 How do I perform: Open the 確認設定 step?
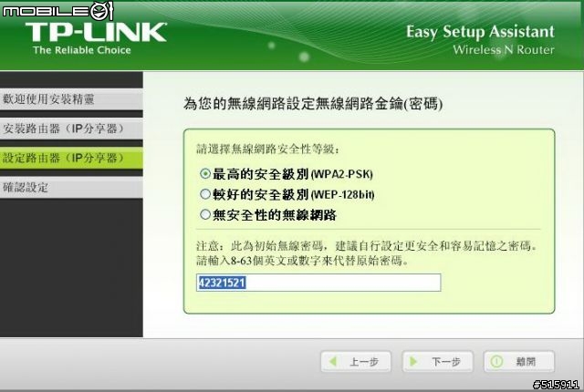[71, 188]
